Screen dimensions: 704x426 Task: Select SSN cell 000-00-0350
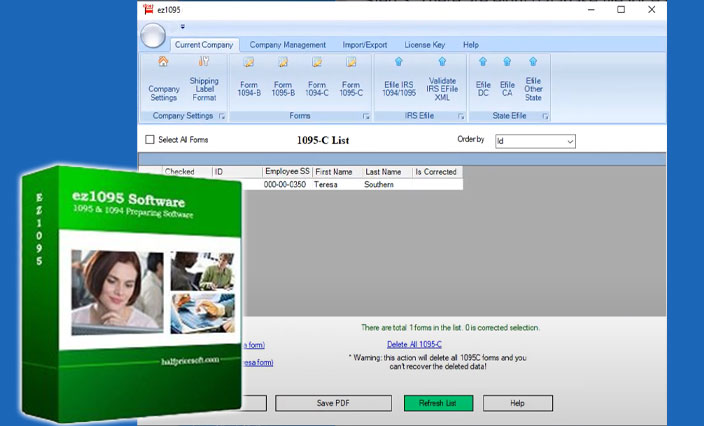(287, 184)
